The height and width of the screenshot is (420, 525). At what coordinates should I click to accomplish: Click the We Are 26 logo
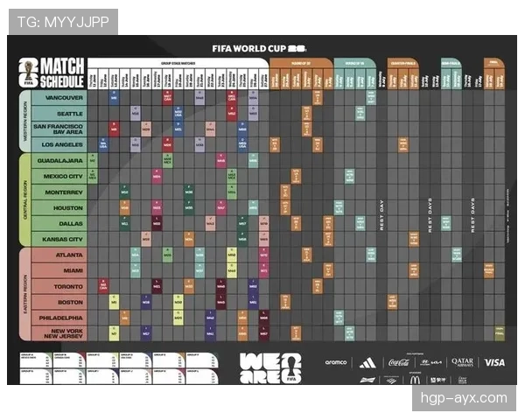270,367
